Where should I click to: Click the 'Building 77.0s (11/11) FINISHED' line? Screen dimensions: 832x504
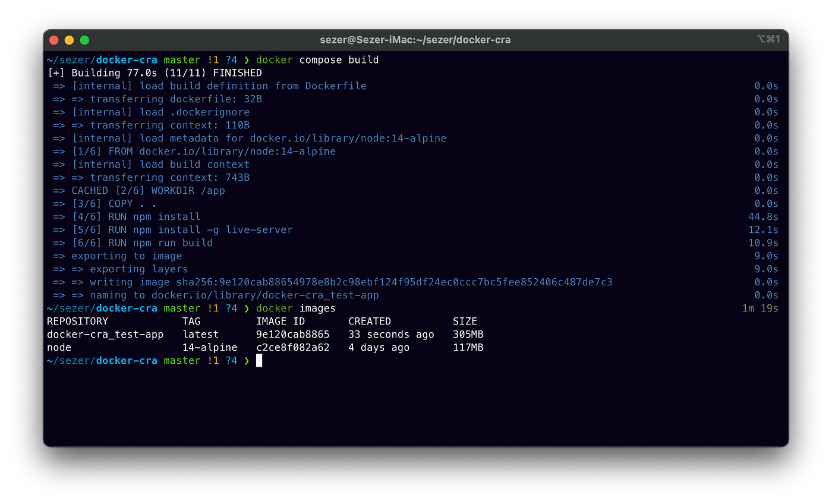pos(155,73)
